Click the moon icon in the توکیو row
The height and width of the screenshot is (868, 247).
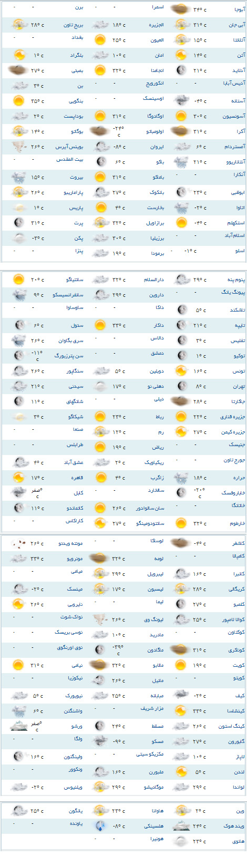[181, 356]
